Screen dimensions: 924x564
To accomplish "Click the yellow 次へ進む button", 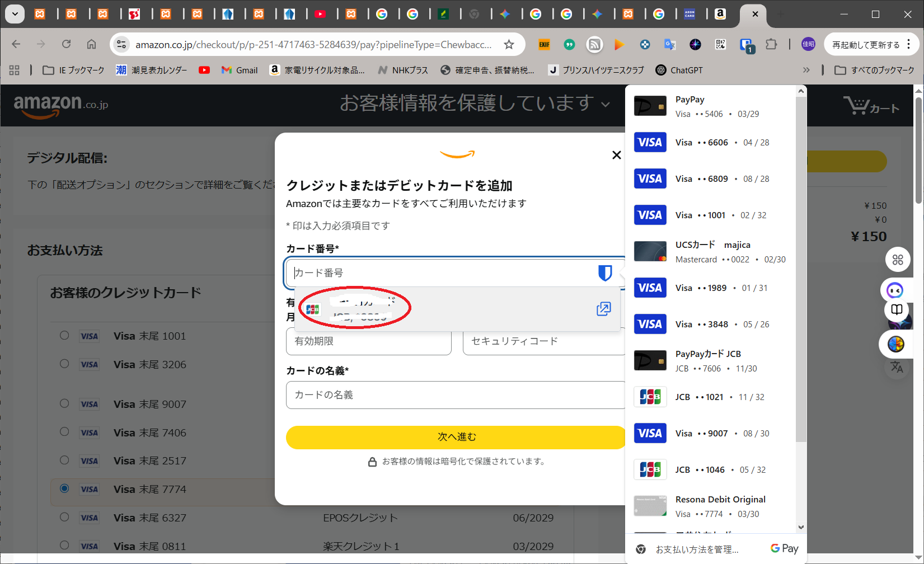I will pyautogui.click(x=456, y=437).
